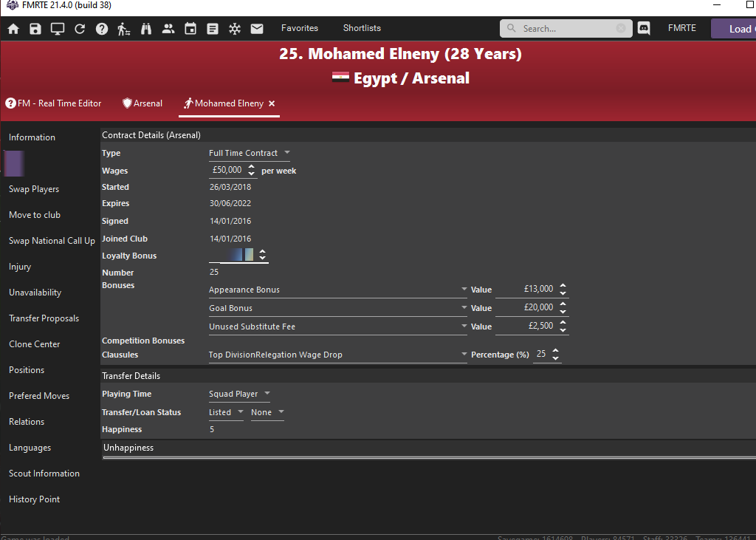756x540 pixels.
Task: Open the Help question mark icon
Action: click(x=102, y=29)
